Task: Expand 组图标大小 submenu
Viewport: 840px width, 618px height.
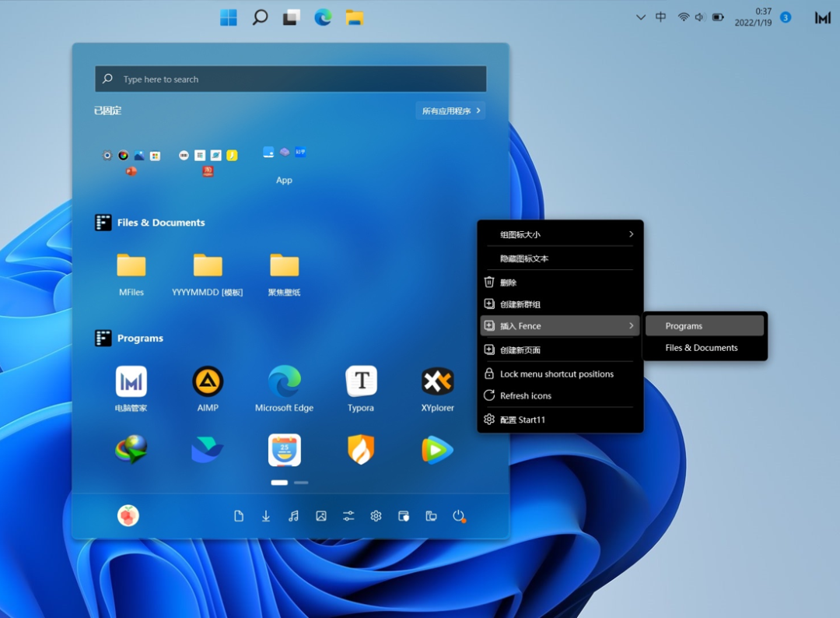Action: pos(560,234)
